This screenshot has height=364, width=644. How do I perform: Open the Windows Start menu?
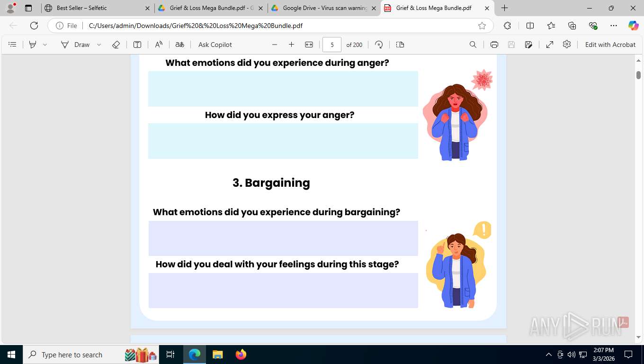tap(11, 355)
